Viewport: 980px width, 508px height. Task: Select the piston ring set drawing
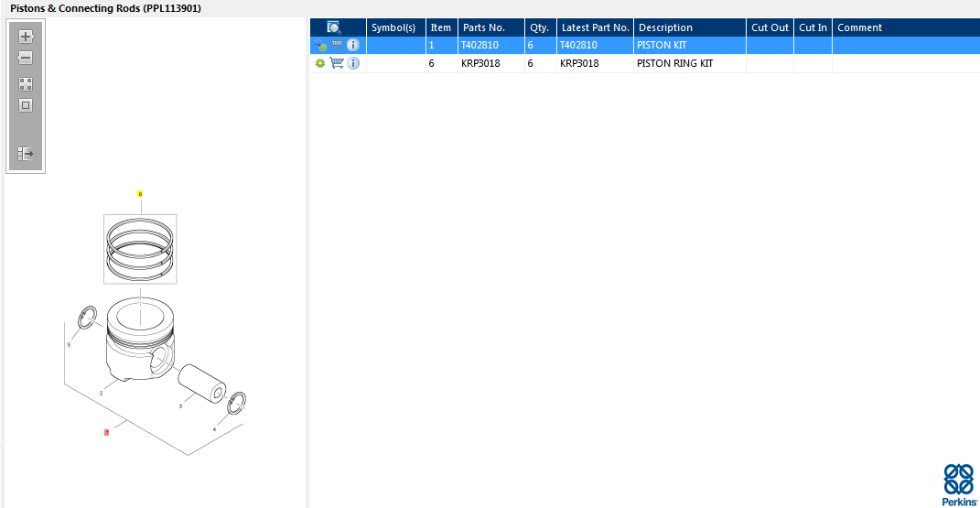tap(140, 249)
